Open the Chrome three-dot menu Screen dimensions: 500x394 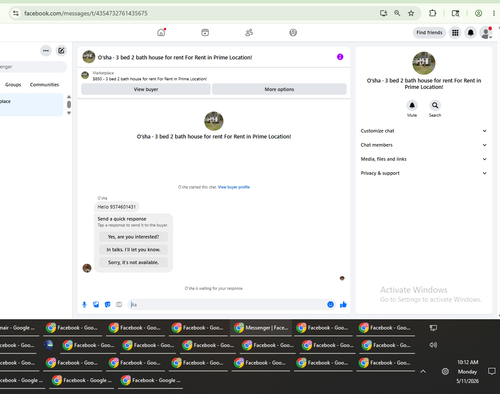pyautogui.click(x=494, y=13)
